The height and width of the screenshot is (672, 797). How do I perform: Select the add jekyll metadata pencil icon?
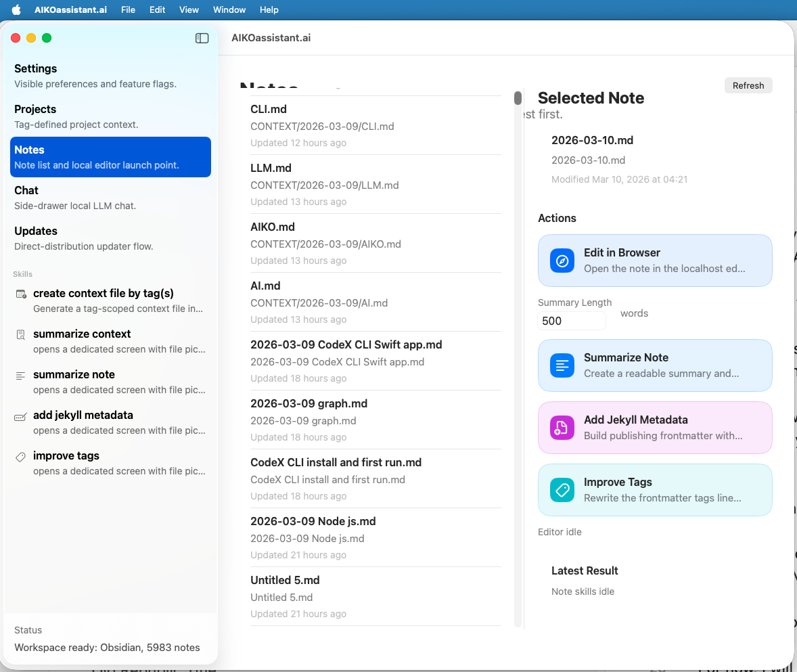(22, 414)
